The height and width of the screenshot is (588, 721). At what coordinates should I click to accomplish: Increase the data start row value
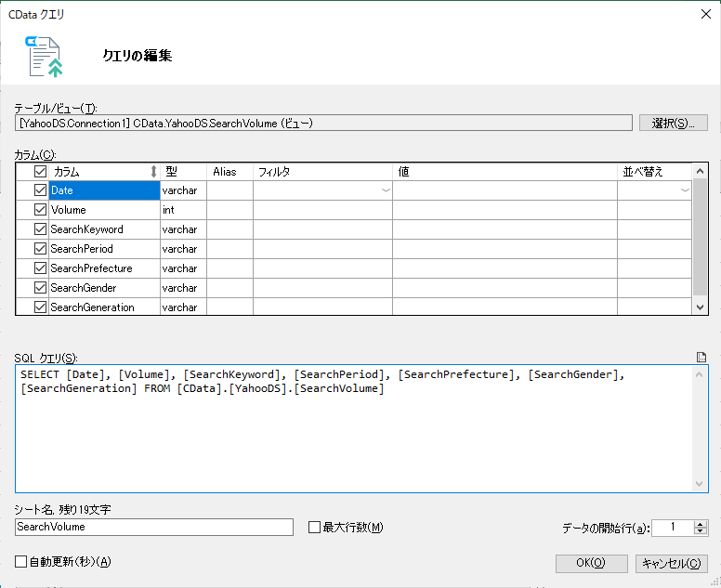coord(701,524)
